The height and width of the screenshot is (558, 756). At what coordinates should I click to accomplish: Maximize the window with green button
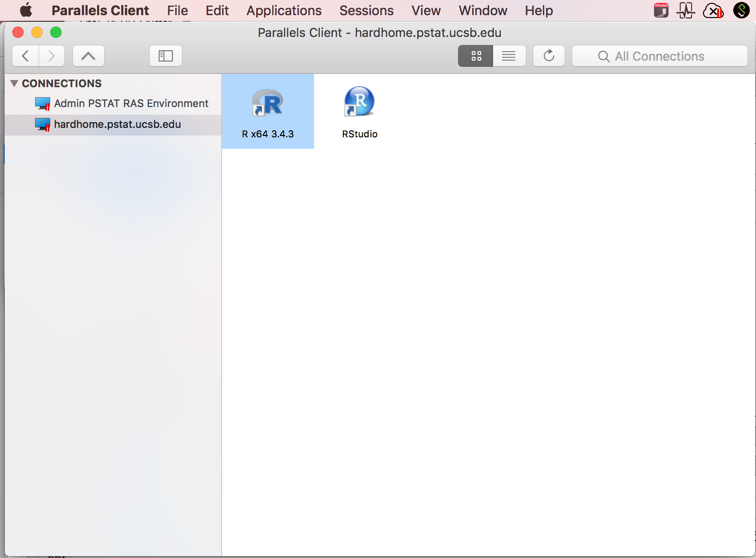tap(56, 32)
